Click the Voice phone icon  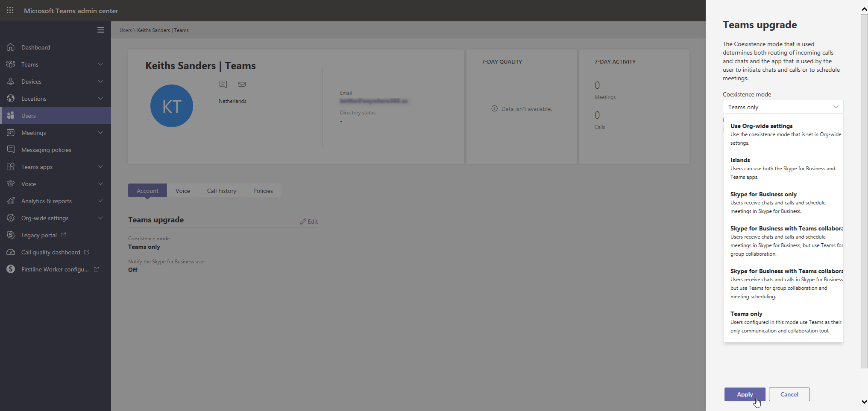[11, 184]
